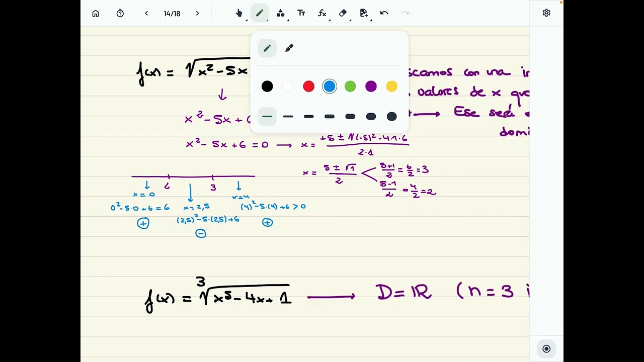The width and height of the screenshot is (644, 362).
Task: Go to next page arrow
Action: point(197,14)
